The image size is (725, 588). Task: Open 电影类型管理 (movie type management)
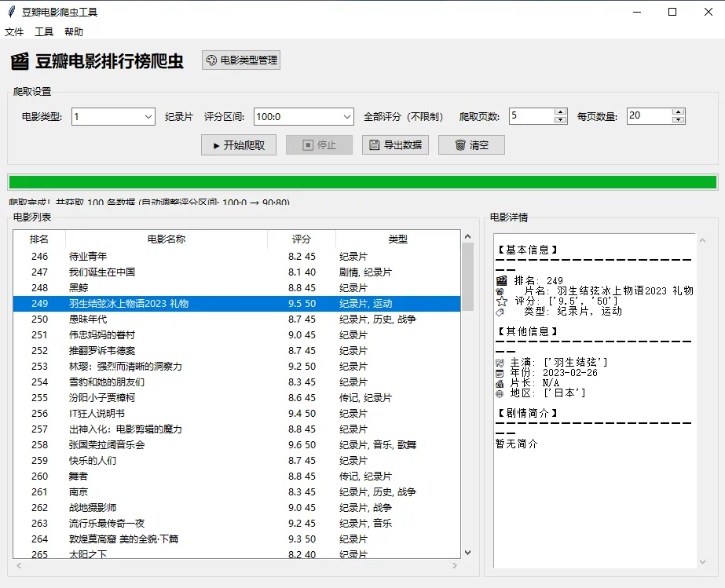tap(241, 60)
